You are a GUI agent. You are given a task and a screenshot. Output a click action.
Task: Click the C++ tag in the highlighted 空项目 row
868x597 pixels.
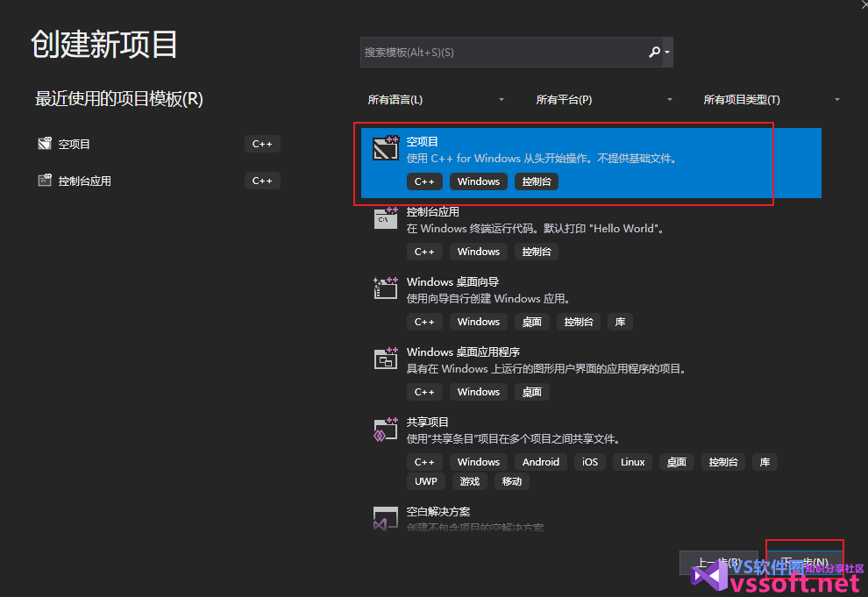click(424, 181)
